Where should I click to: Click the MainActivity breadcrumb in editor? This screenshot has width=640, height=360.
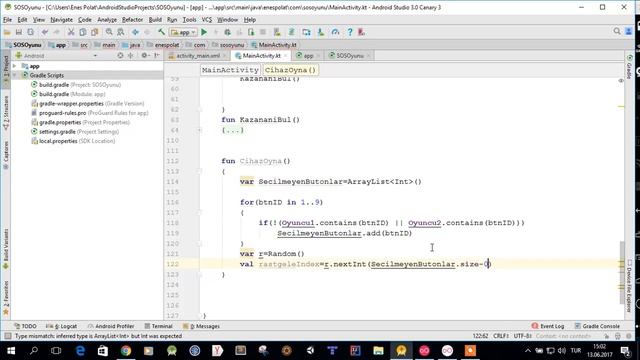(x=230, y=70)
